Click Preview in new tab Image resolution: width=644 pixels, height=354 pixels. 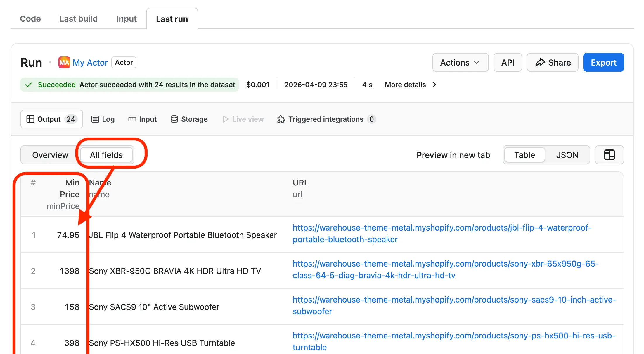click(x=453, y=155)
